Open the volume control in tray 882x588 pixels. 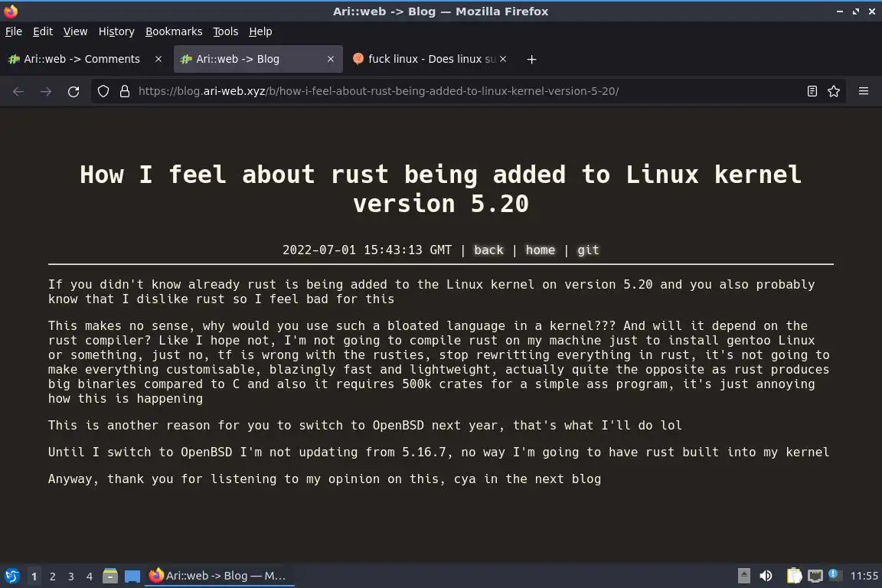point(766,576)
